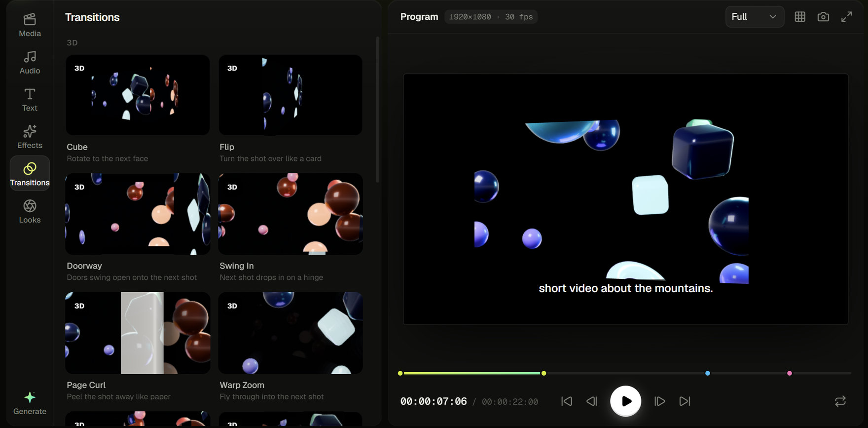This screenshot has height=428, width=868.
Task: Click the 3D category label
Action: (x=72, y=43)
